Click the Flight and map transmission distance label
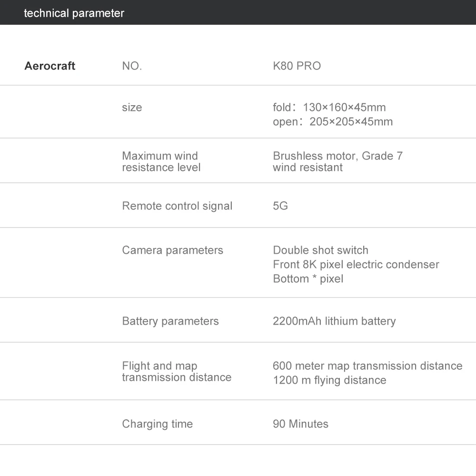This screenshot has height=476, width=476. pyautogui.click(x=176, y=371)
